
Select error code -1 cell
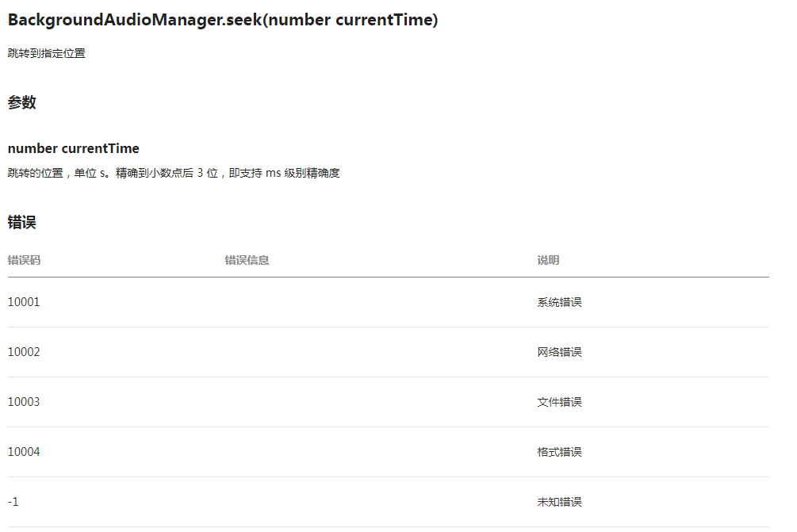(x=13, y=502)
